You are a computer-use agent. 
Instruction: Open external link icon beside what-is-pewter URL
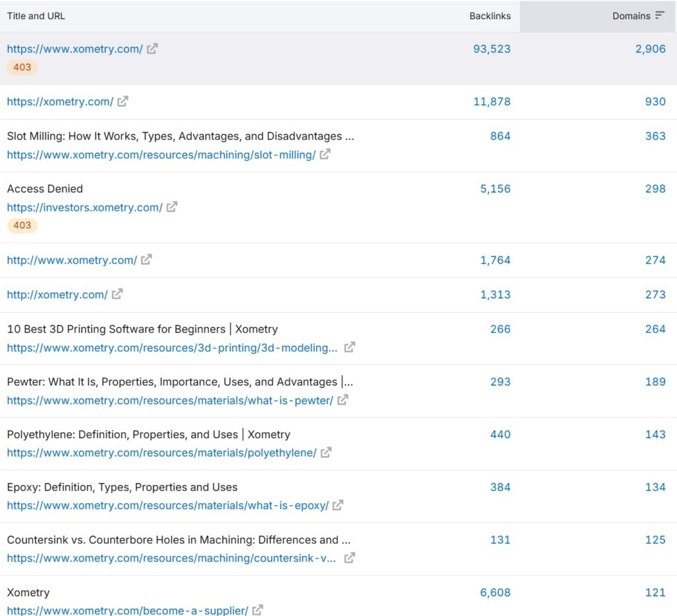pos(343,400)
